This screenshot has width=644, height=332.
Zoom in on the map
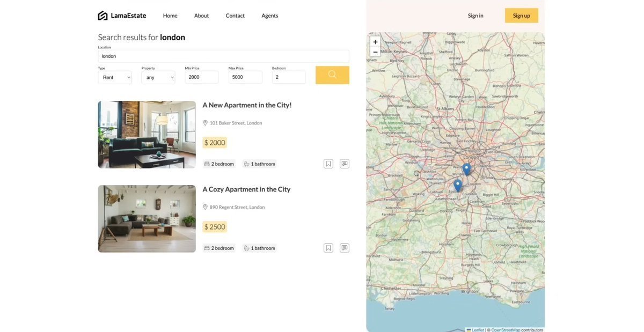tap(375, 42)
